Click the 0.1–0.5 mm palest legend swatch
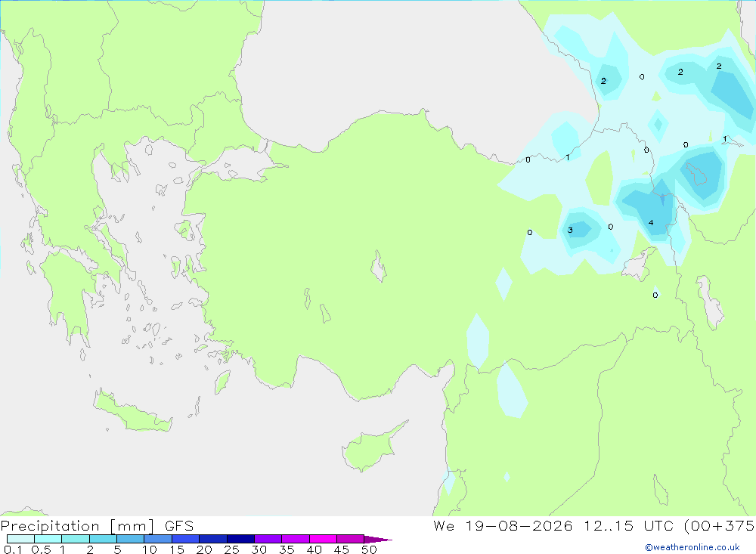This screenshot has height=554, width=756. click(x=20, y=539)
